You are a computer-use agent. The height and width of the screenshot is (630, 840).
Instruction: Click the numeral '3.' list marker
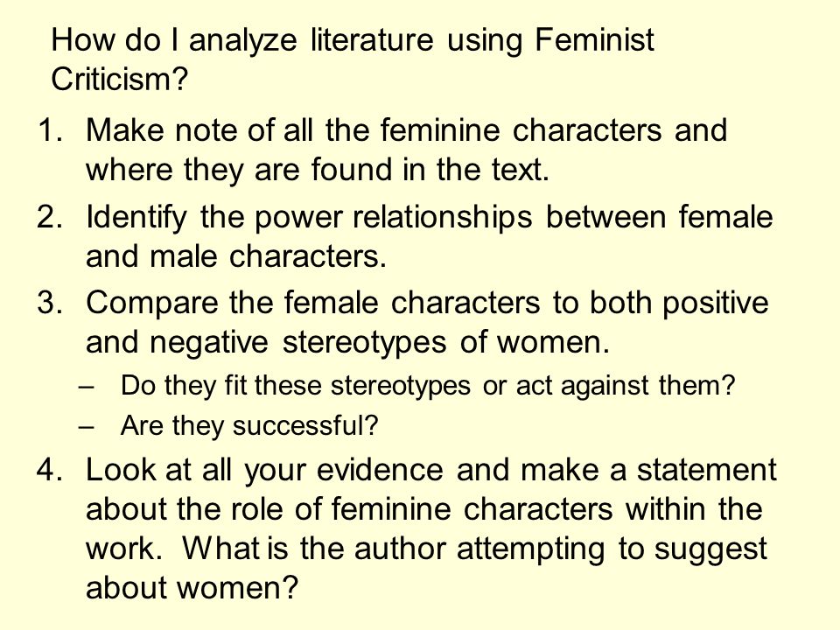pos(50,303)
